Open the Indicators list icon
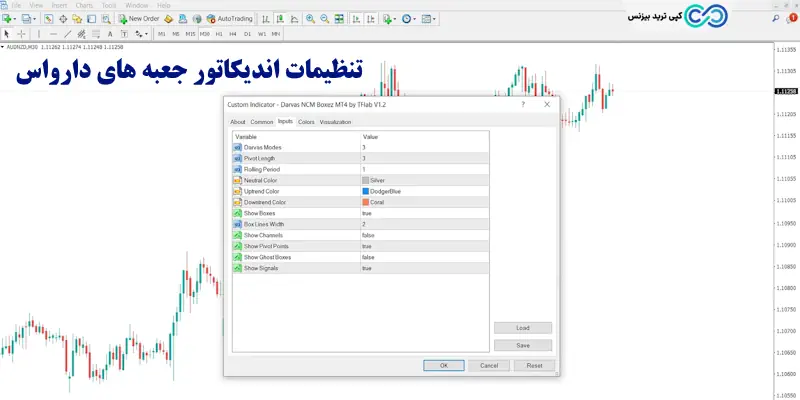The height and width of the screenshot is (400, 800). coord(387,19)
